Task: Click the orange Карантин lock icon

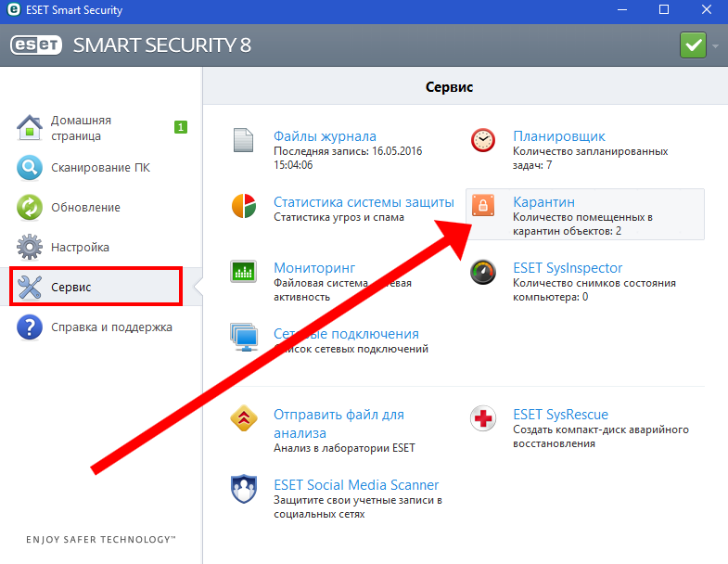Action: pyautogui.click(x=483, y=207)
